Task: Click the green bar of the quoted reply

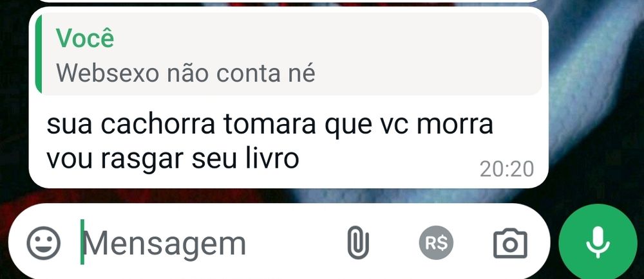Action: [39, 55]
